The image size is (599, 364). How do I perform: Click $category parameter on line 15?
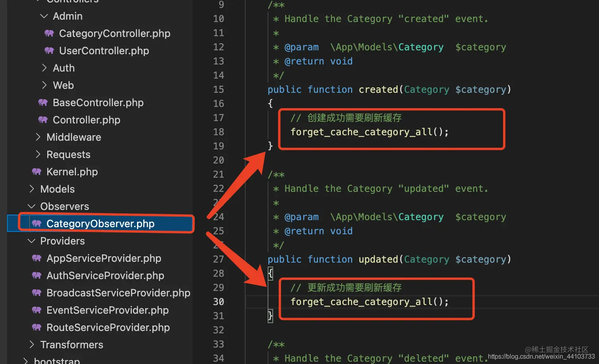[x=481, y=89]
